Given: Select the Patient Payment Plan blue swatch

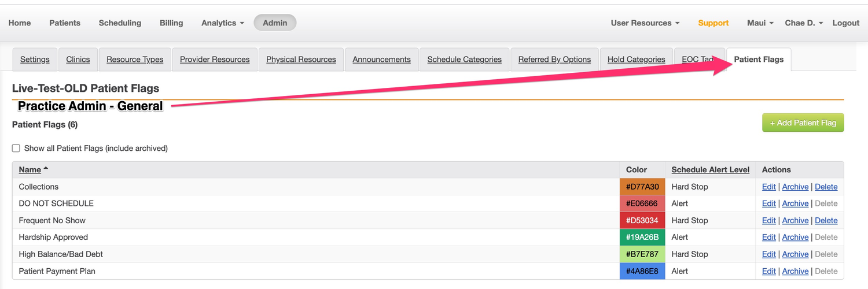Looking at the screenshot, I should tap(642, 271).
